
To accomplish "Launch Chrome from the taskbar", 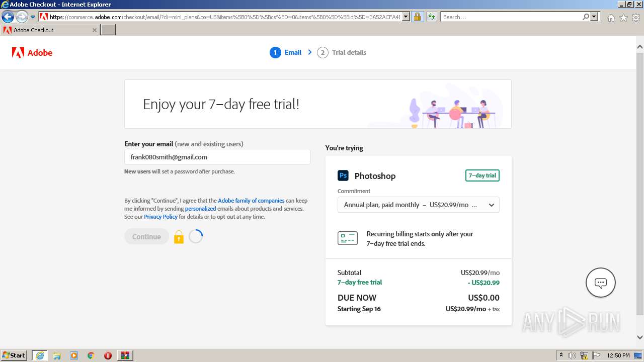I will point(91,355).
